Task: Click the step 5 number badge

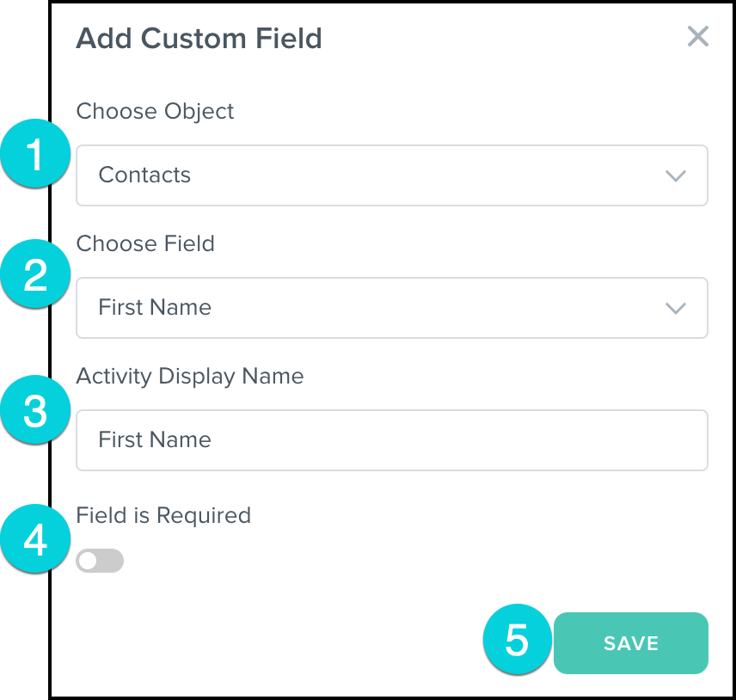Action: [x=517, y=641]
